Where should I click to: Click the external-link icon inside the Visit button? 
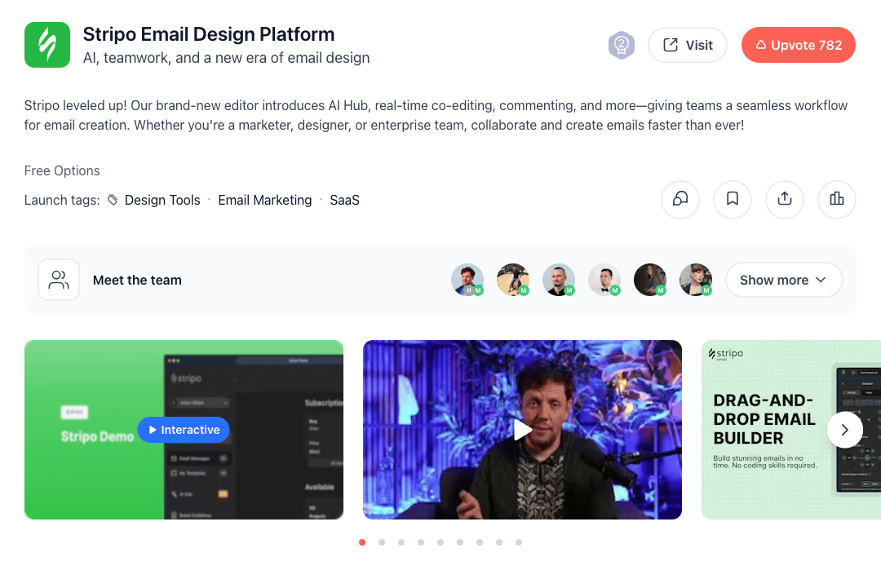671,45
